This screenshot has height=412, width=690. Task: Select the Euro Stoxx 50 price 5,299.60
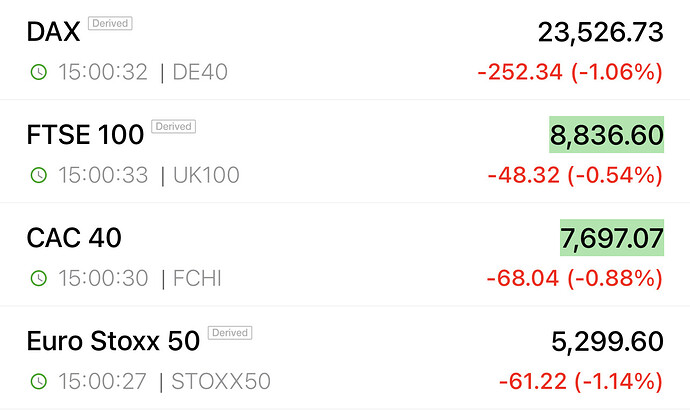click(x=607, y=341)
